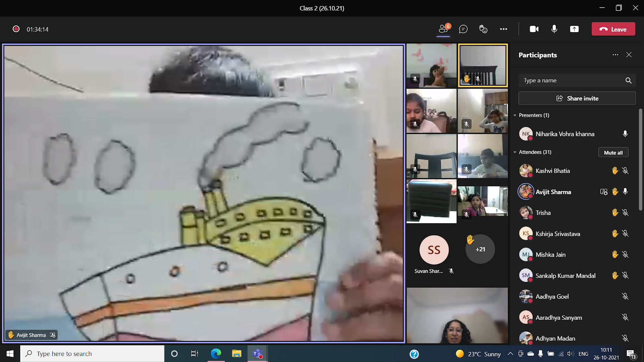The height and width of the screenshot is (362, 644).
Task: Click Kshirja Srivastava's muted mic icon
Action: [625, 233]
